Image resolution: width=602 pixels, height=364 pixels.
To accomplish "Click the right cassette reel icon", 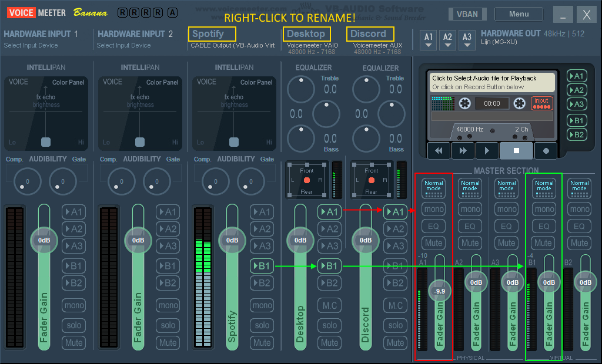I will tap(520, 103).
